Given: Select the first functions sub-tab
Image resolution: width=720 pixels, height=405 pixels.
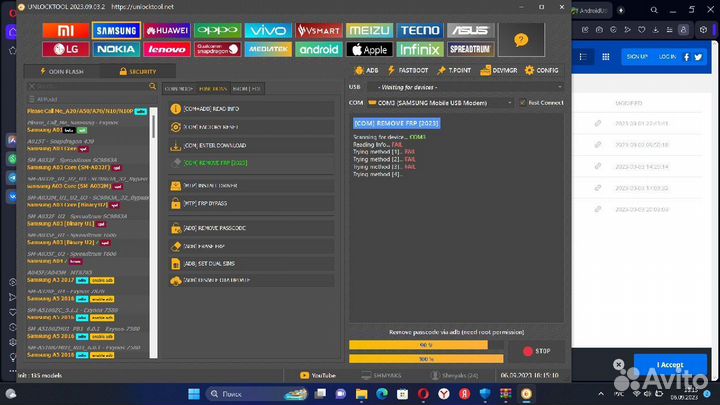Looking at the screenshot, I should tap(179, 89).
